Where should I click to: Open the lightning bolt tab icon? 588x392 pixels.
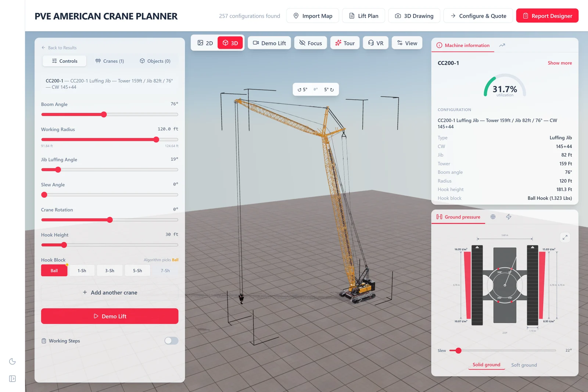(509, 217)
